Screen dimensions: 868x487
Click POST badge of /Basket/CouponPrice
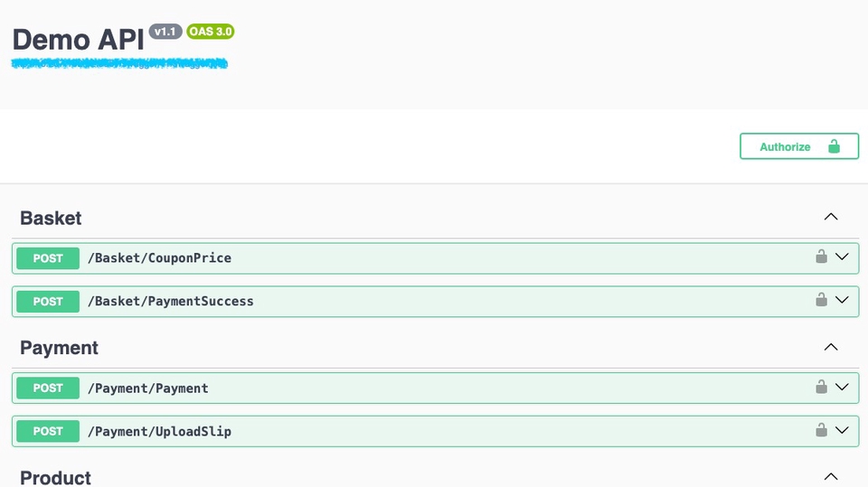point(48,258)
